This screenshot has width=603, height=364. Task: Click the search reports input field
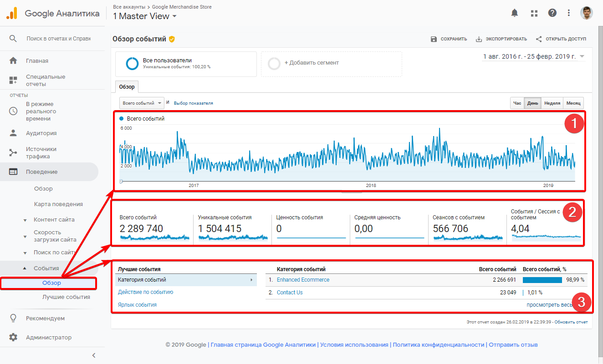coord(58,39)
